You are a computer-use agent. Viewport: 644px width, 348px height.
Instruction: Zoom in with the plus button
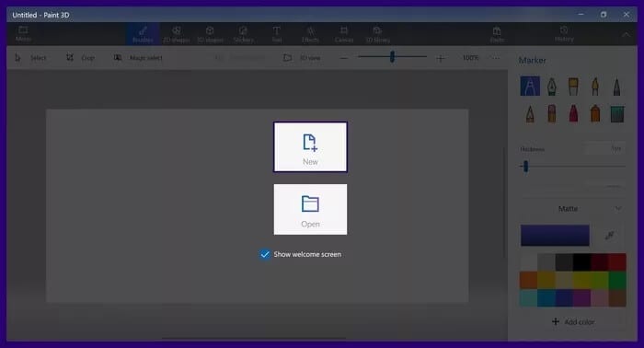point(441,58)
